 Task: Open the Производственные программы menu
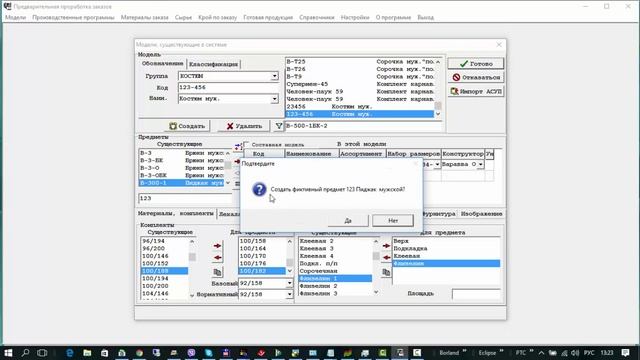(73, 18)
